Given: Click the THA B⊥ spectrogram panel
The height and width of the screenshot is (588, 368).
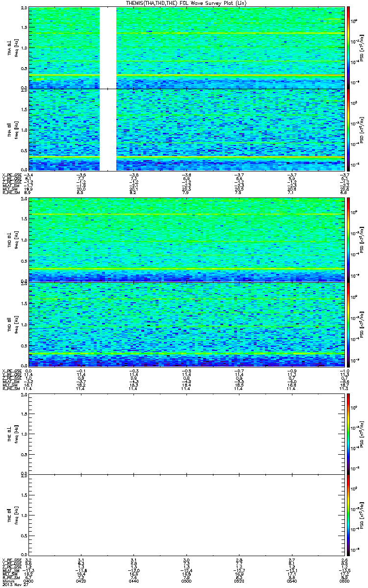Looking at the screenshot, I should point(186,48).
